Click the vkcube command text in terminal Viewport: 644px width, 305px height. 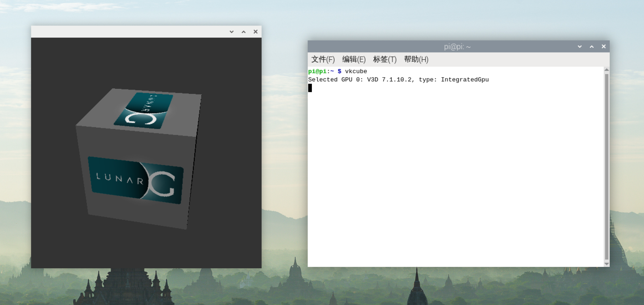(x=356, y=71)
